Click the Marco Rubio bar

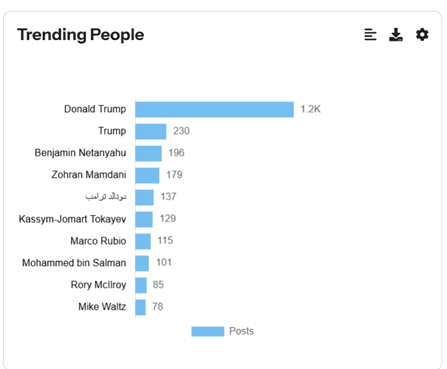click(143, 241)
